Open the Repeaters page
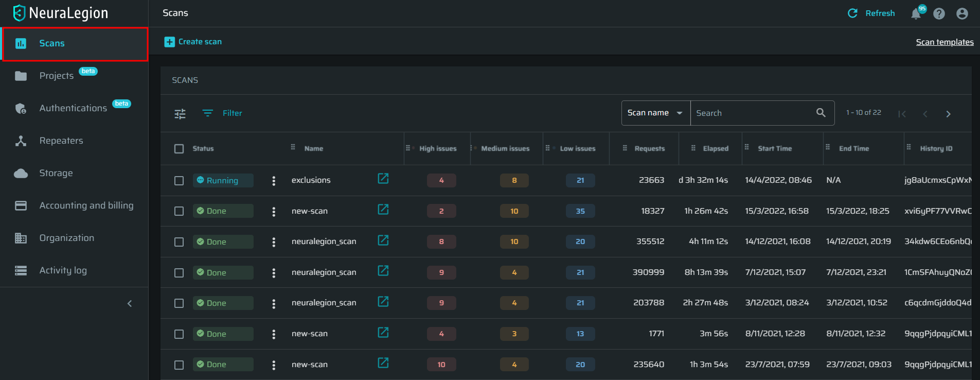 61,141
